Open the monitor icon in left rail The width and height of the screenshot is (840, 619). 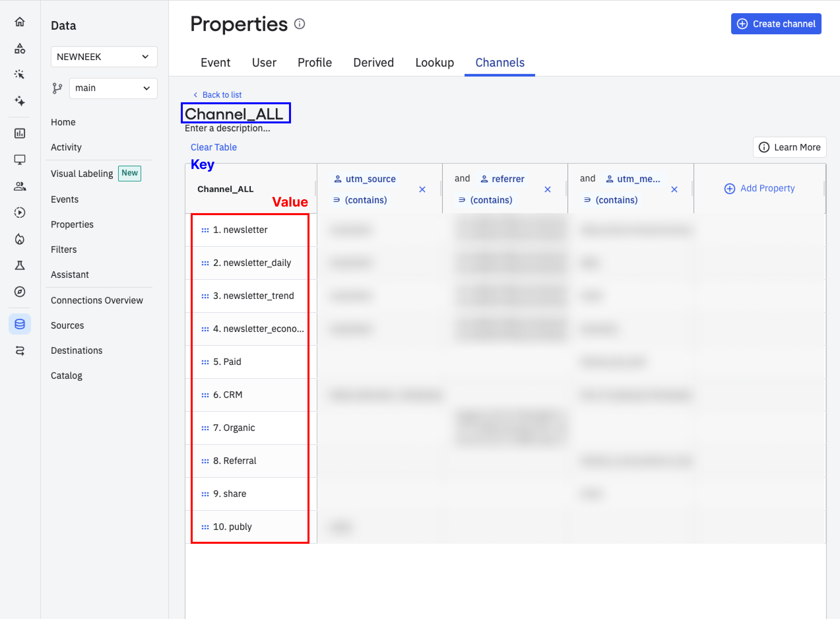pos(20,160)
